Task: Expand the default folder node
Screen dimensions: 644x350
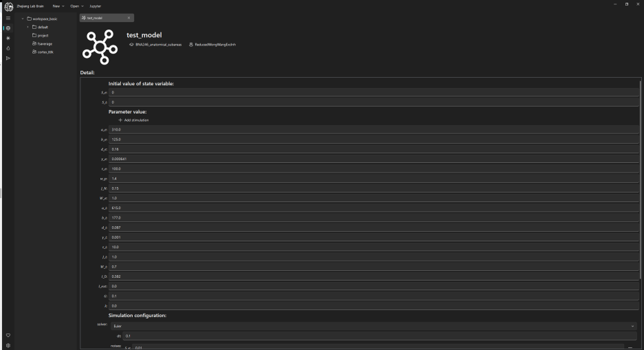Action: point(28,27)
